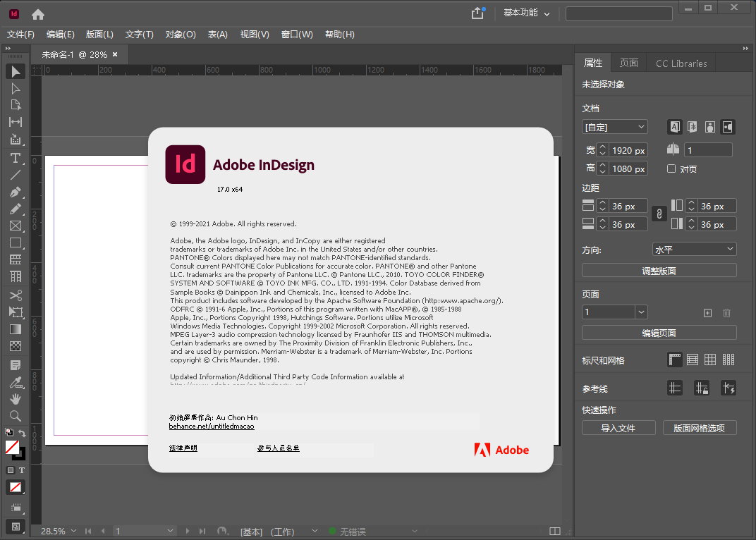
Task: Select the Rectangle Frame tool
Action: pyautogui.click(x=15, y=226)
